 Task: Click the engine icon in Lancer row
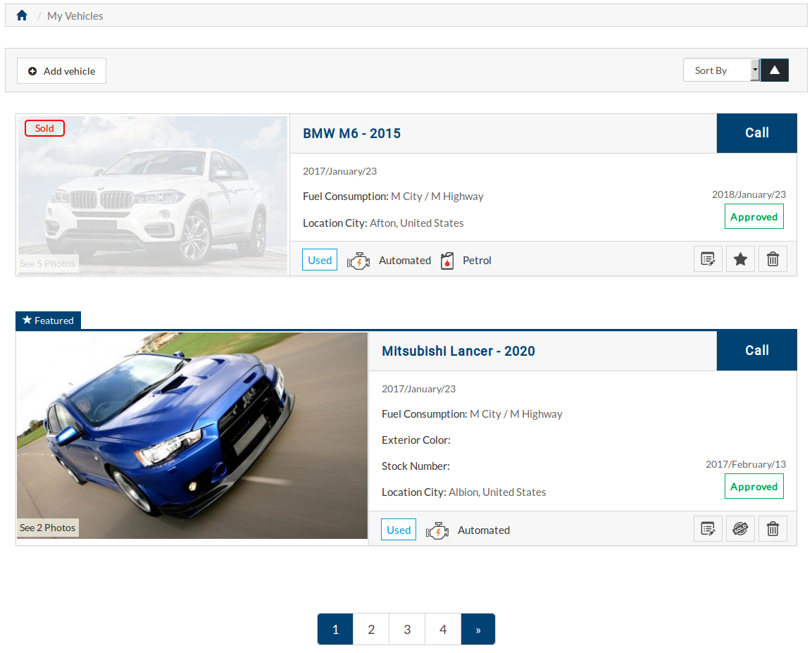[x=437, y=530]
